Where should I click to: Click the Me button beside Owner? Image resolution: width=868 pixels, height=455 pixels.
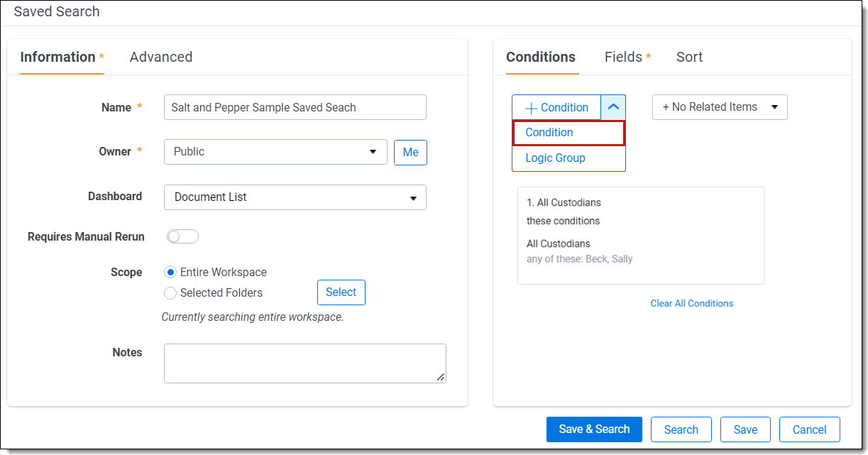click(x=410, y=152)
